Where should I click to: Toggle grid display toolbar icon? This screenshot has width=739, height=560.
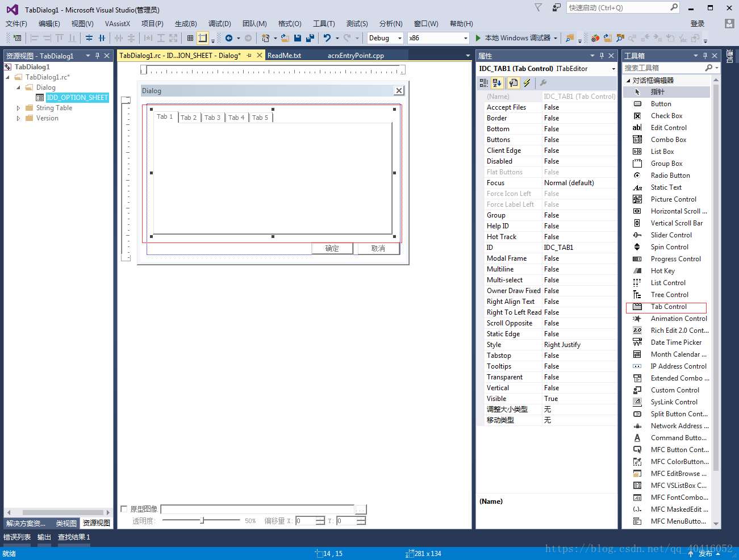click(190, 38)
